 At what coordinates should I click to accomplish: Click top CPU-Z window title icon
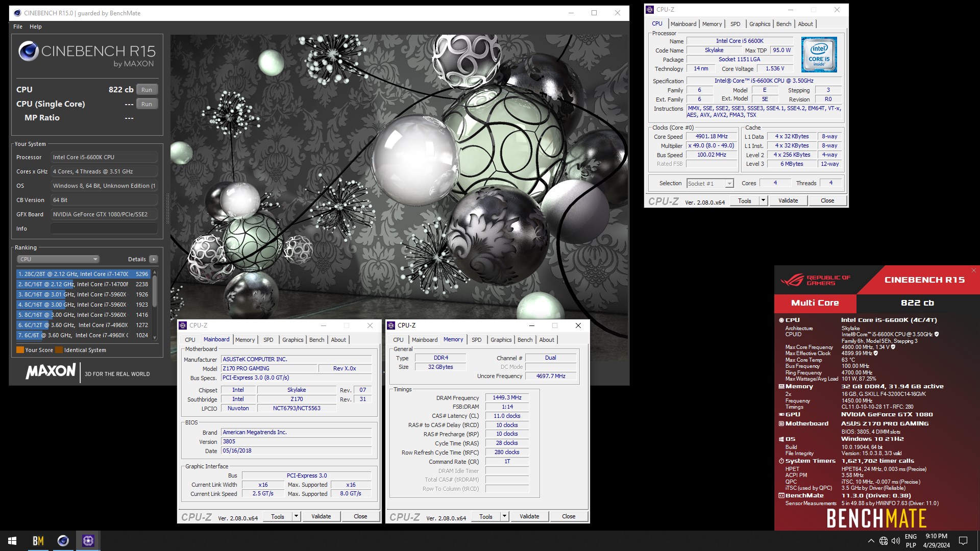tap(650, 10)
